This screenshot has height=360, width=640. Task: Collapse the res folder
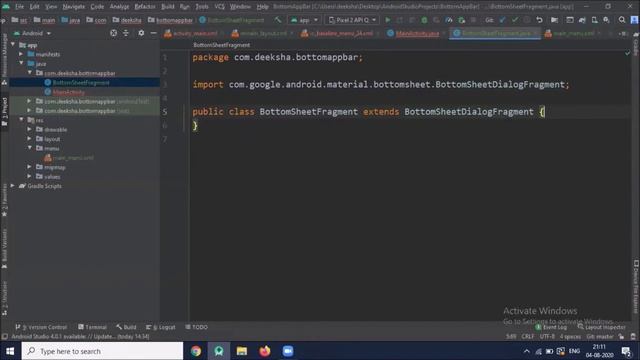21,120
